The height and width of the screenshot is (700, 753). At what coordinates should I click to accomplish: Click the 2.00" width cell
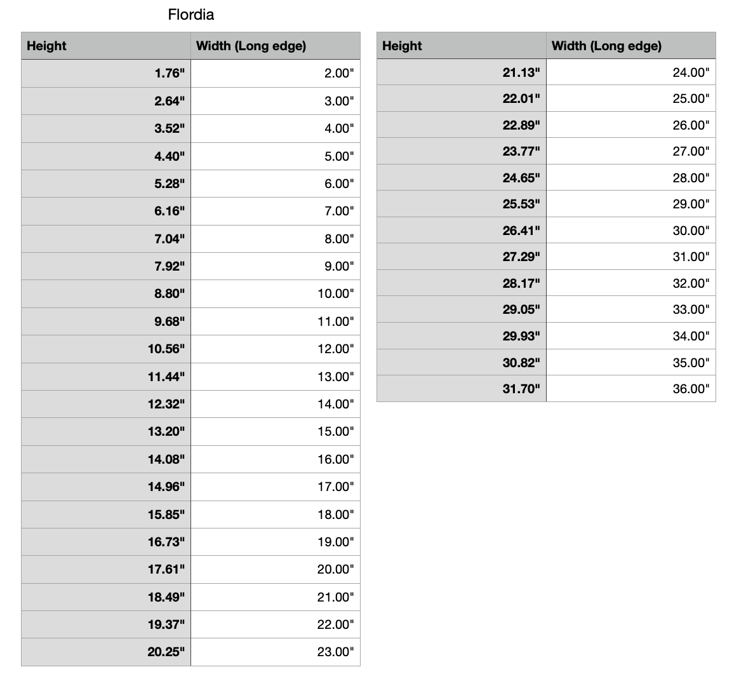275,73
